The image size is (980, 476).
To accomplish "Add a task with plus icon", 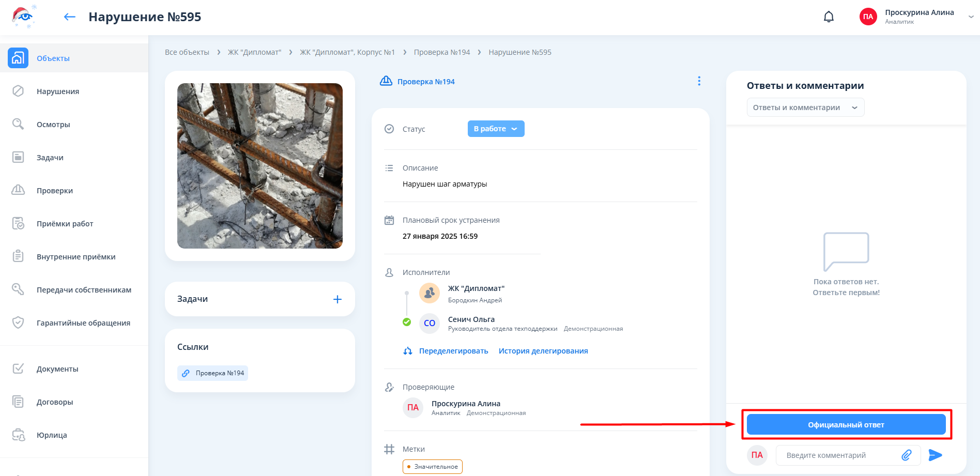I will click(x=337, y=299).
